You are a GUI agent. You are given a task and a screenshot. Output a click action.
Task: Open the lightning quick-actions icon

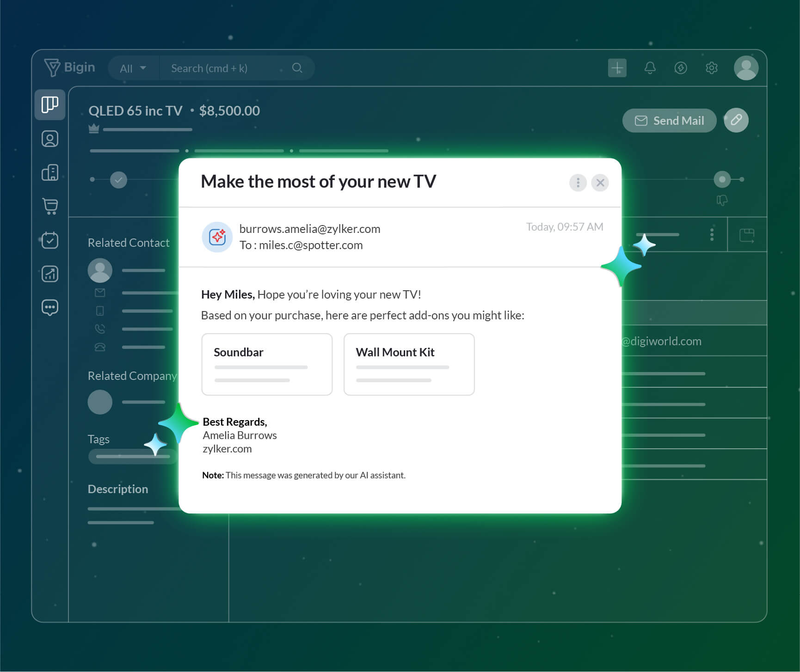[680, 68]
